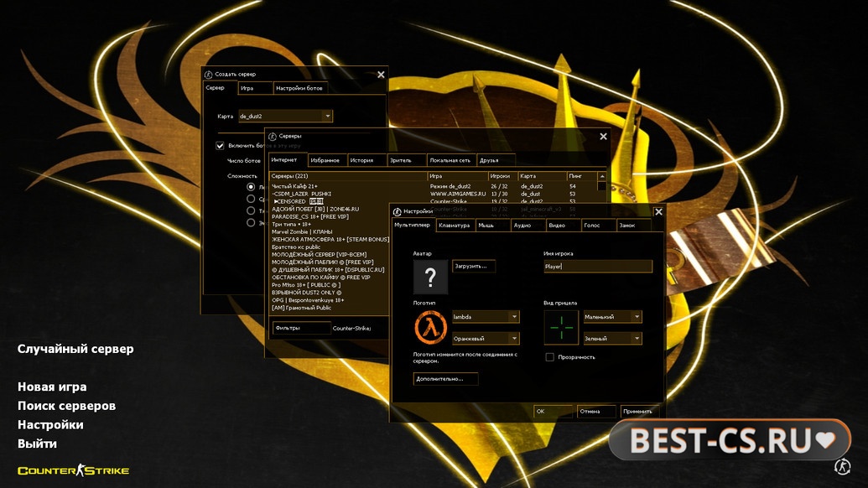This screenshot has height=488, width=868.
Task: Open the Друзья tab in Серверы
Action: point(496,160)
